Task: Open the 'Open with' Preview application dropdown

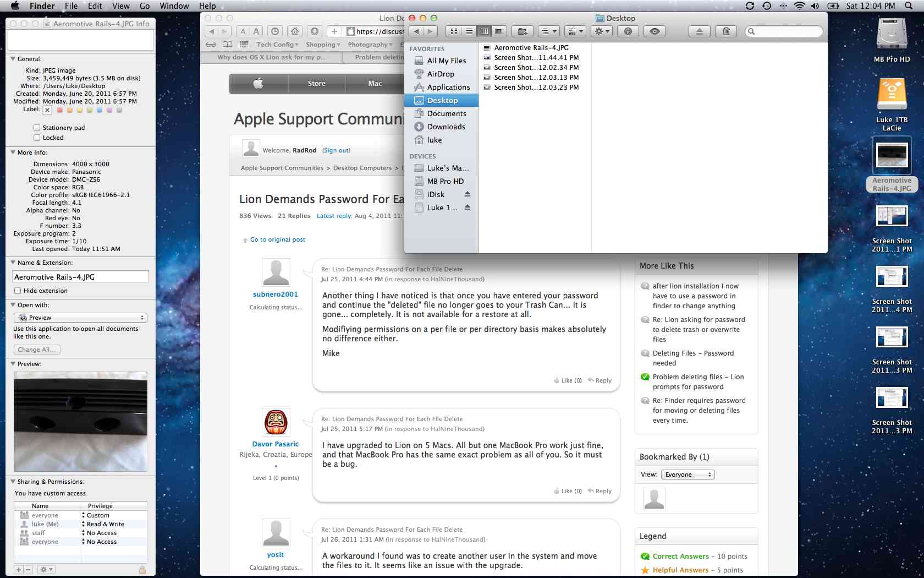Action: tap(80, 318)
